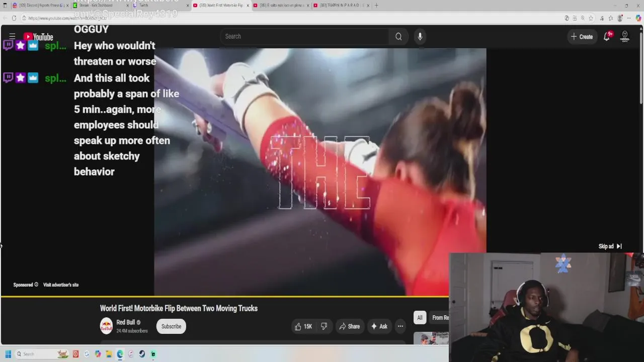
Task: Open File Explorer from taskbar
Action: click(109, 354)
